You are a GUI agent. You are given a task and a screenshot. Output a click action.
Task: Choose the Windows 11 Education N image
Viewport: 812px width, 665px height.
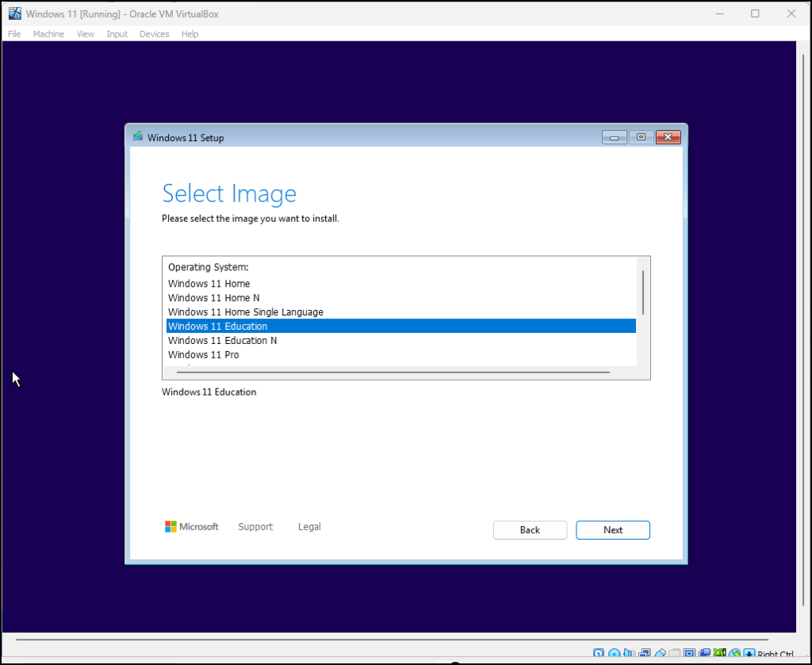[400, 341]
